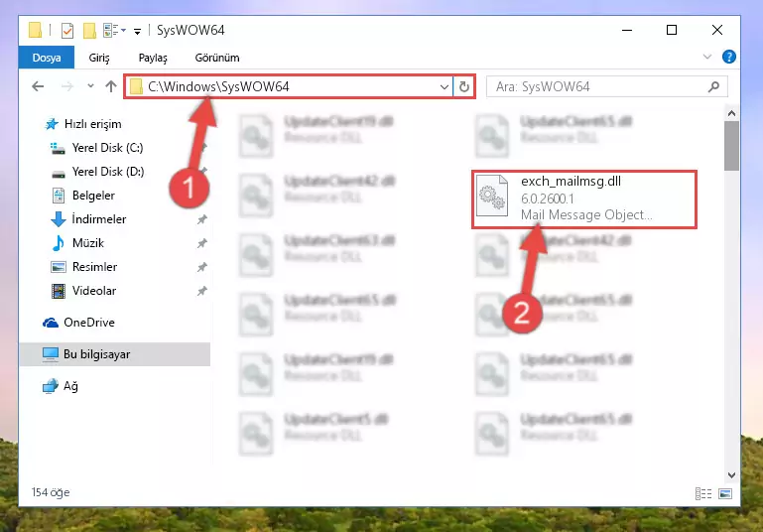
Task: Click the address bar path field
Action: point(288,86)
